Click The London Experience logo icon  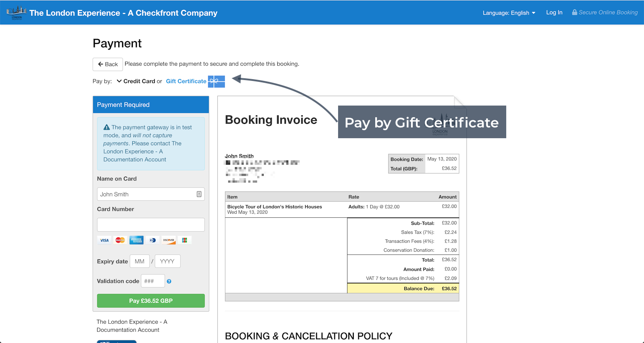coord(17,13)
